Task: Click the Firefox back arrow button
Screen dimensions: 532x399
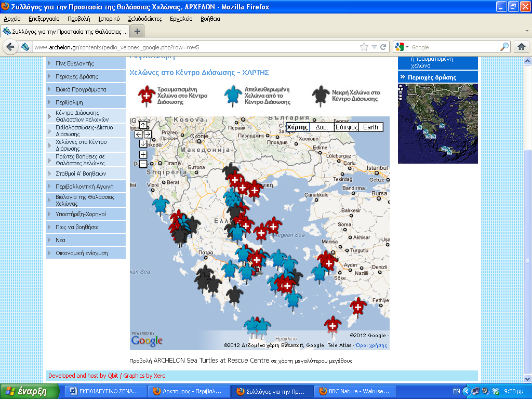Action: 10,47
